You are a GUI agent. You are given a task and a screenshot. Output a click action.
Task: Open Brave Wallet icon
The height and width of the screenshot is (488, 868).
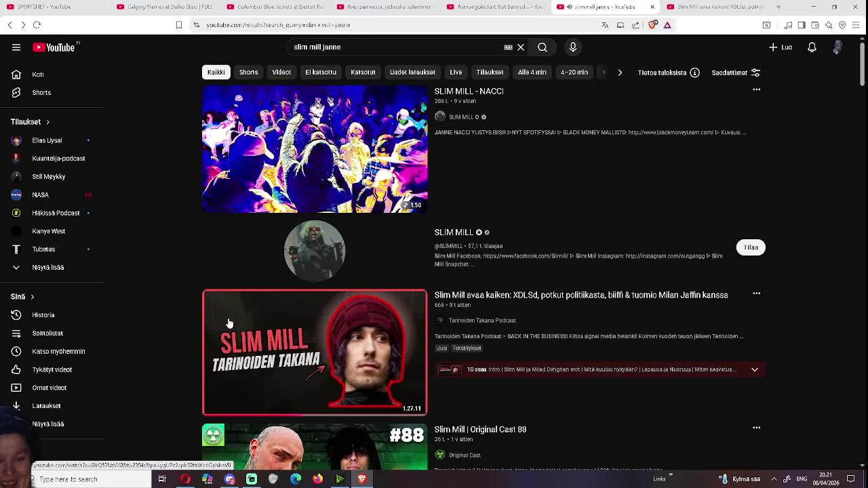tap(815, 25)
